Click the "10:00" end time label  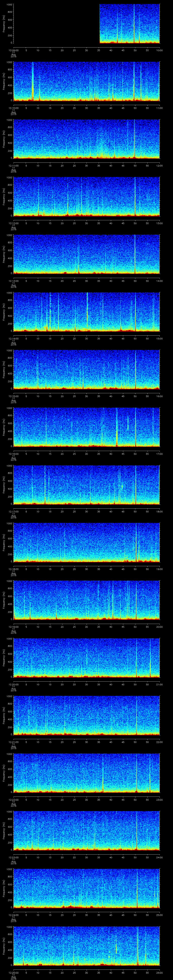coord(159,50)
